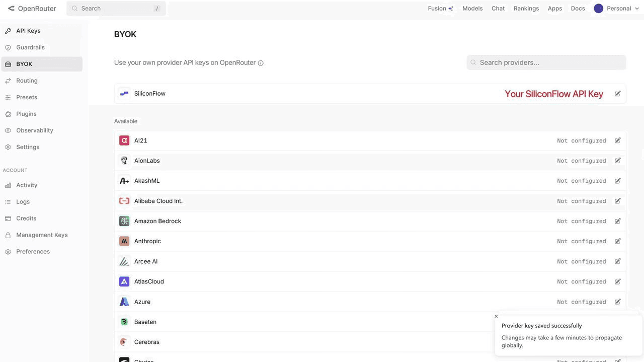Open Credits under Account
The width and height of the screenshot is (644, 362).
pyautogui.click(x=41, y=219)
